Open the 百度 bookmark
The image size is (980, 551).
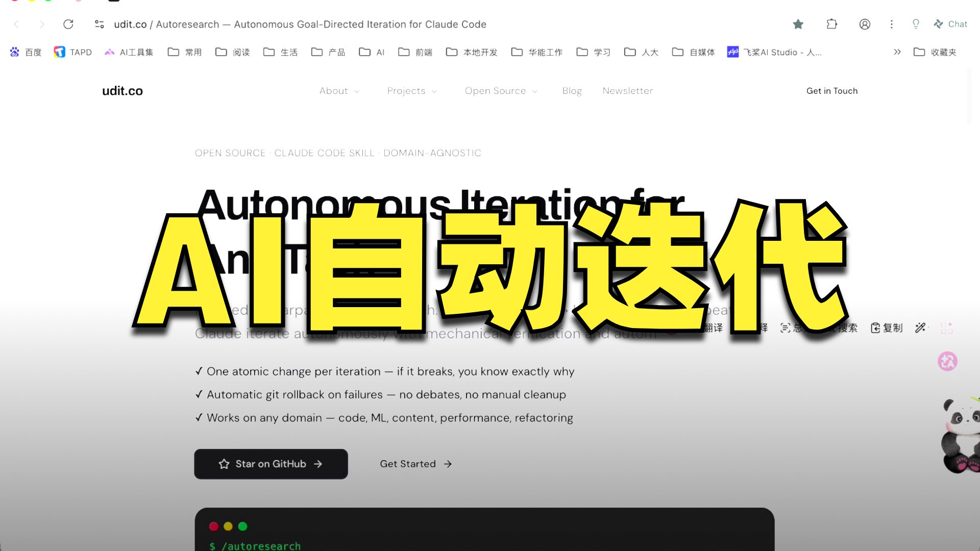26,52
